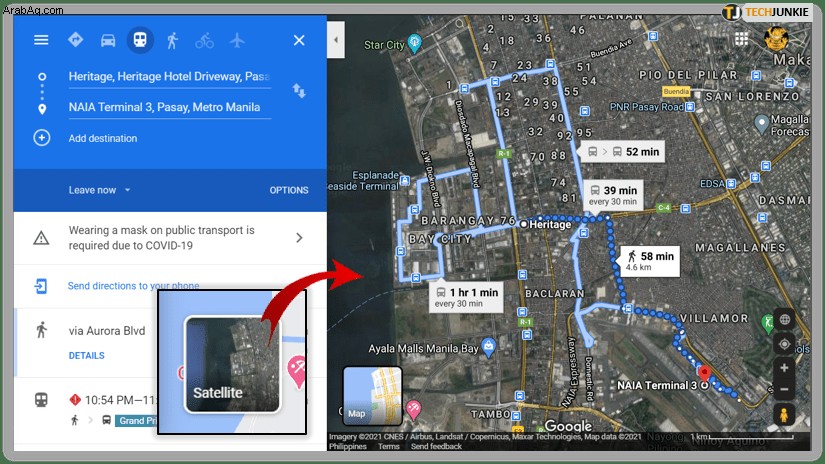Click the send-to-phone icon

tap(41, 286)
